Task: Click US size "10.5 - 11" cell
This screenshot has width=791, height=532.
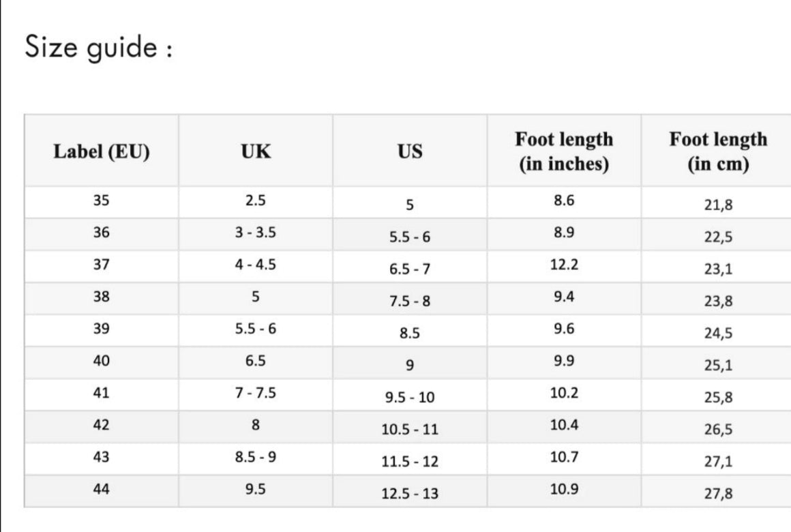Action: [410, 430]
